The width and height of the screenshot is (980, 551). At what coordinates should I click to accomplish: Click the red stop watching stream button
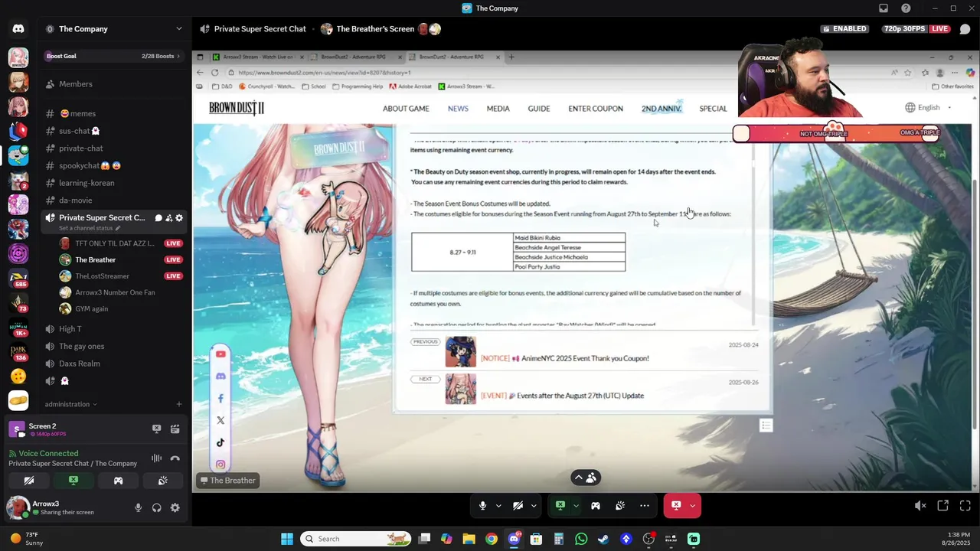click(x=676, y=506)
